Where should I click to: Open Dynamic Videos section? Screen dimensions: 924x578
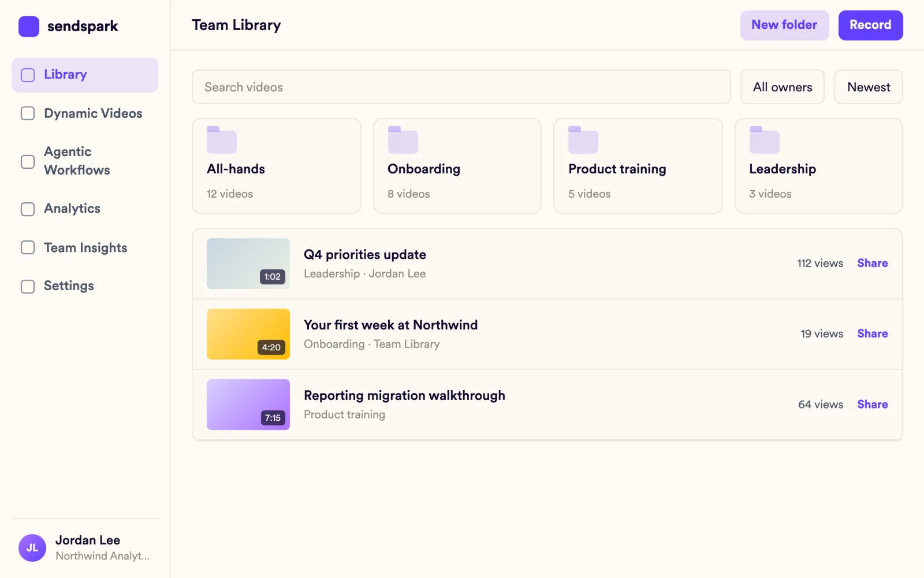tap(85, 113)
